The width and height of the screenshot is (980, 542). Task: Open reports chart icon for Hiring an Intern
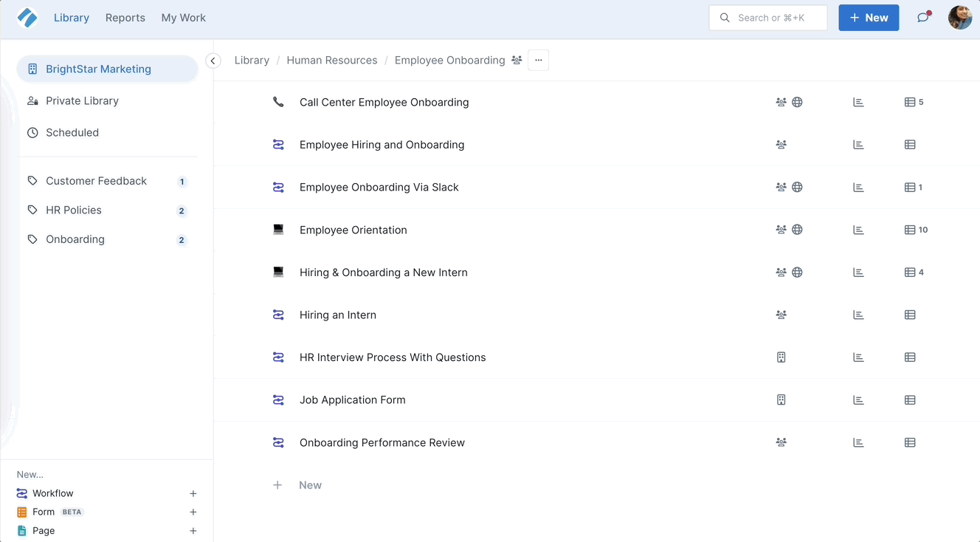858,315
